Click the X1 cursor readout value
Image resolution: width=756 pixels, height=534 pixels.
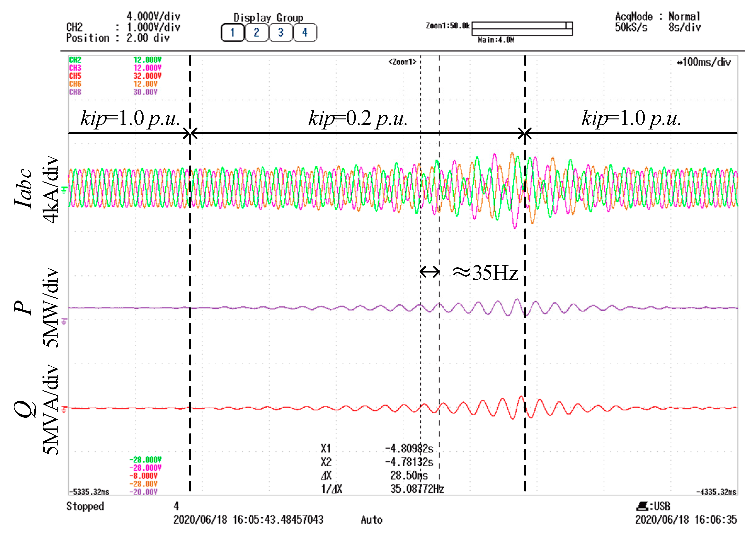click(409, 448)
